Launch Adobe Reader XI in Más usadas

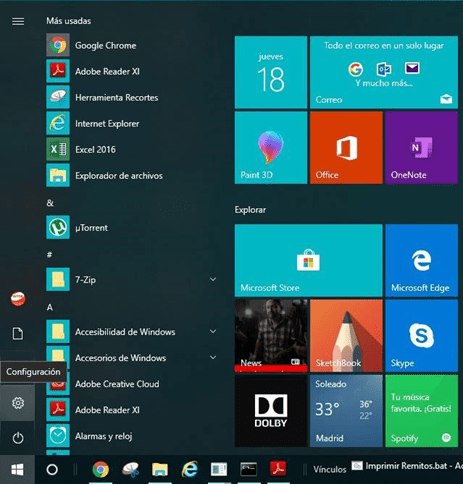point(132,71)
